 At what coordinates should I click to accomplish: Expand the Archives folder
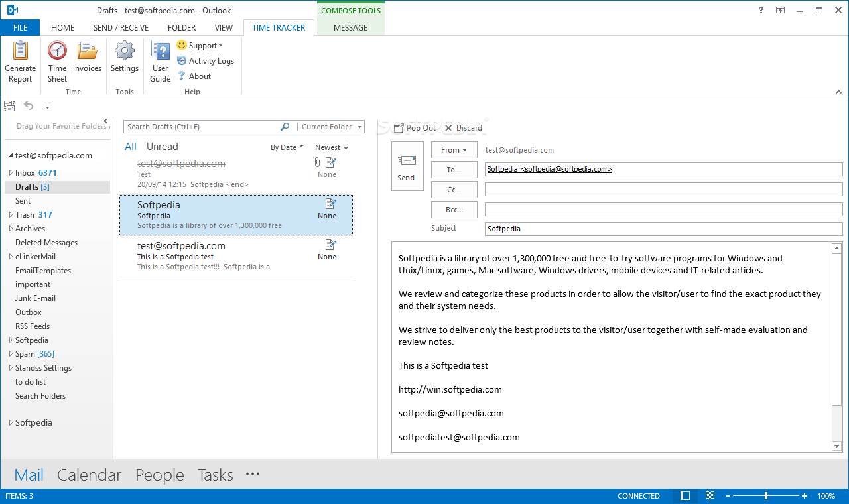(x=11, y=229)
